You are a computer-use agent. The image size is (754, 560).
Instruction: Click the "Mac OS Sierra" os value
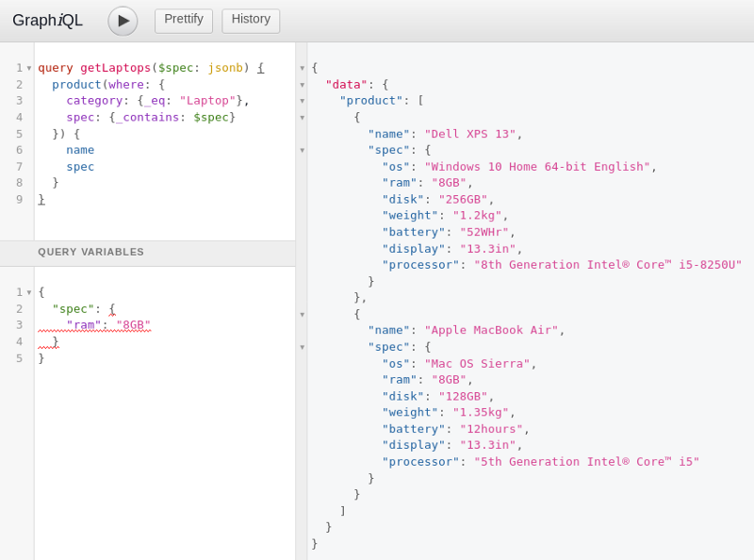[478, 364]
